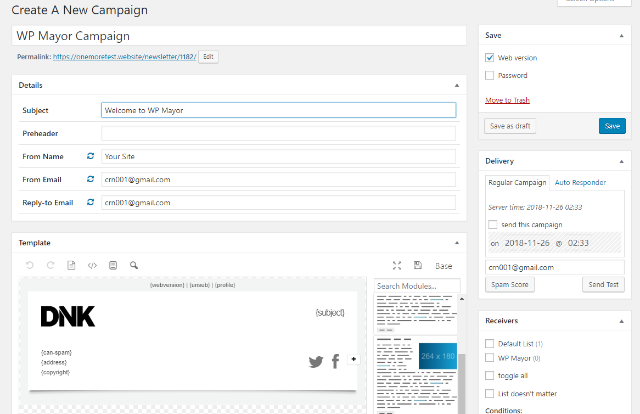
Task: Refresh the From Email field value
Action: (x=91, y=179)
